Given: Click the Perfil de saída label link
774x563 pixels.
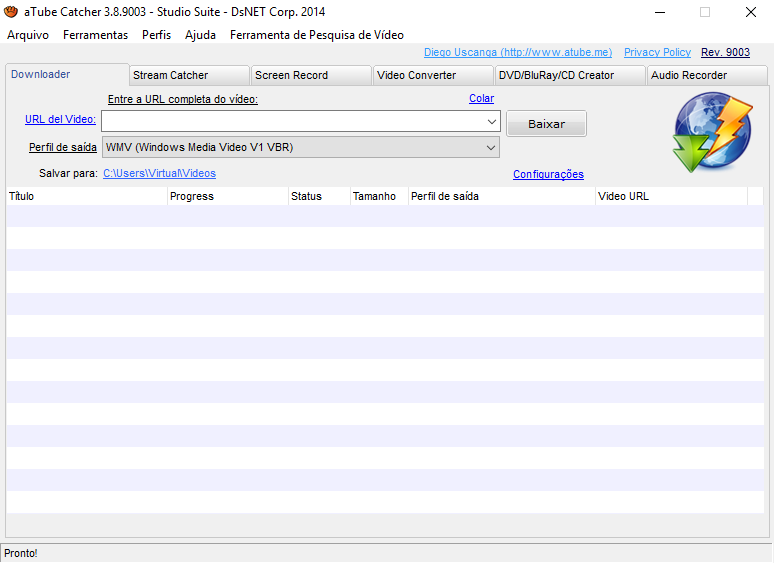Looking at the screenshot, I should click(63, 148).
